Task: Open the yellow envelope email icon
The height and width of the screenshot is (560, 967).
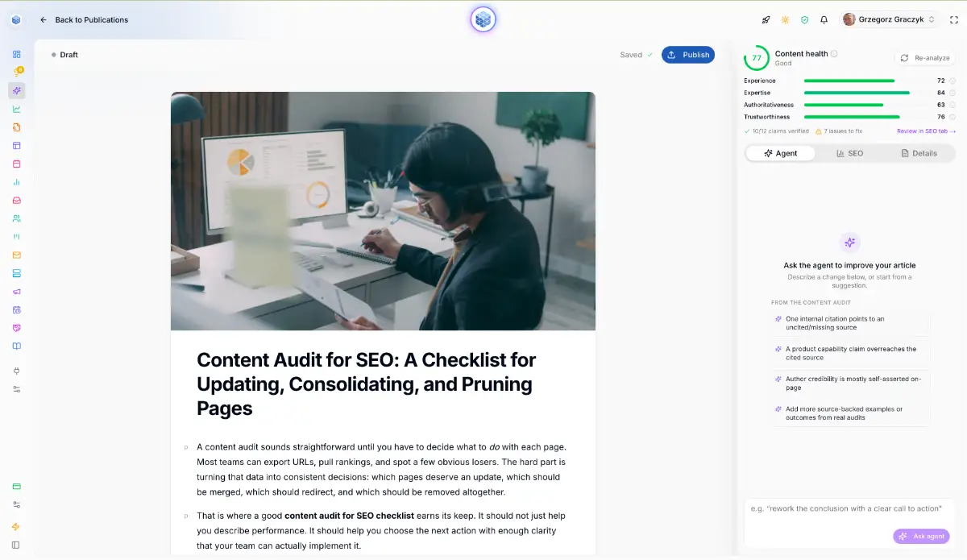Action: coord(16,255)
